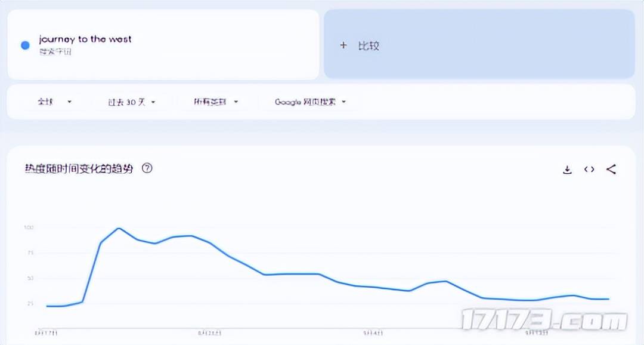Image resolution: width=644 pixels, height=345 pixels.
Task: Click the leftmost start point of trend line
Action: pyautogui.click(x=47, y=306)
